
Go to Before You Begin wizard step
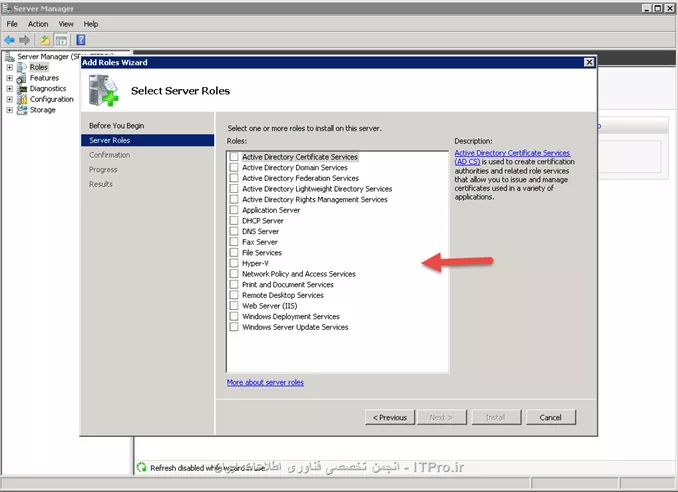(x=117, y=125)
